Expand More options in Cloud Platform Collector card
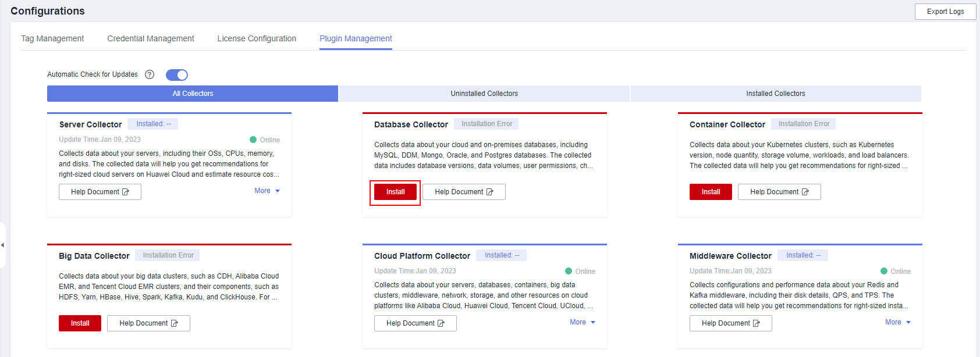The image size is (980, 357). (x=583, y=322)
